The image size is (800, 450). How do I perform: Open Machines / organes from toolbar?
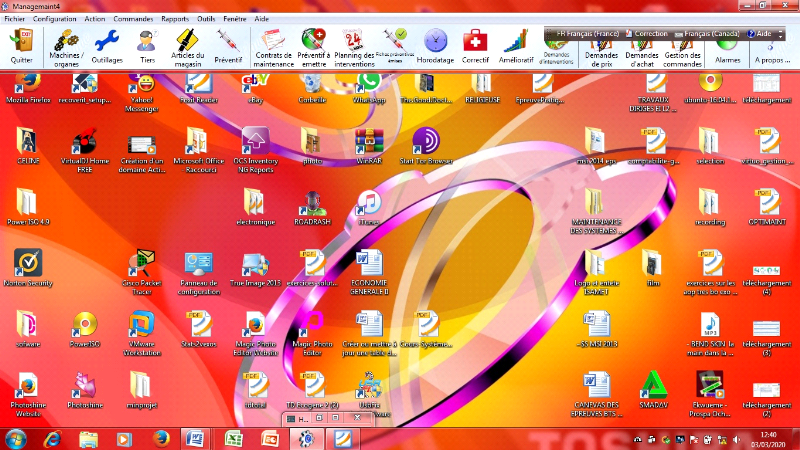click(66, 46)
